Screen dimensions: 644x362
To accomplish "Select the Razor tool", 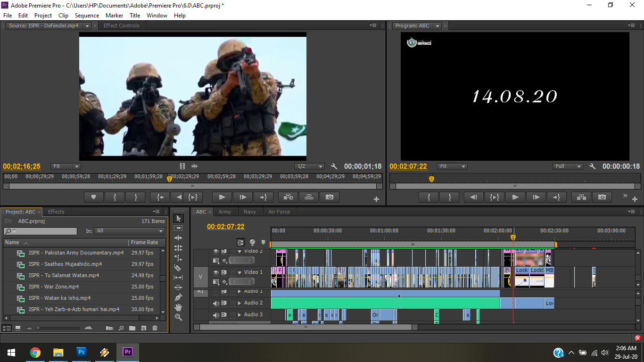I will (x=178, y=268).
